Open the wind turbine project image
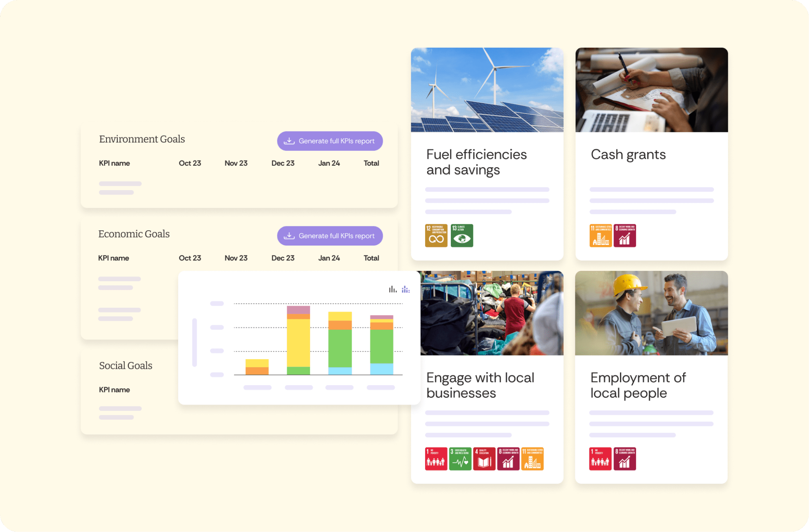 pos(487,90)
